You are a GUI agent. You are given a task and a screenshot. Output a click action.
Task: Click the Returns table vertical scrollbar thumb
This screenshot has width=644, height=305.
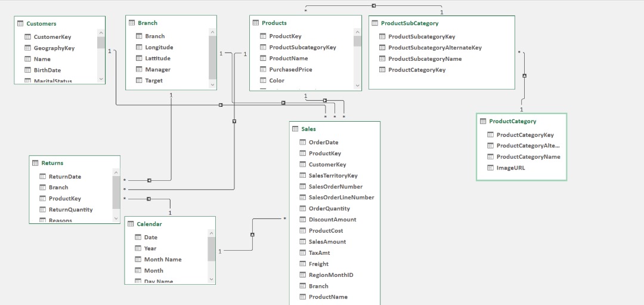point(116,192)
